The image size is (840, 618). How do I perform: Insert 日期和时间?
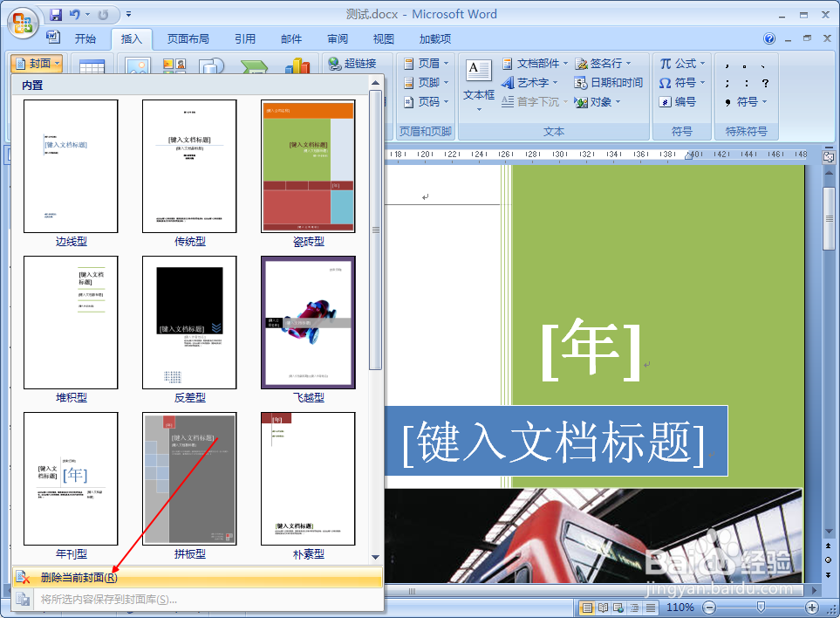click(609, 83)
